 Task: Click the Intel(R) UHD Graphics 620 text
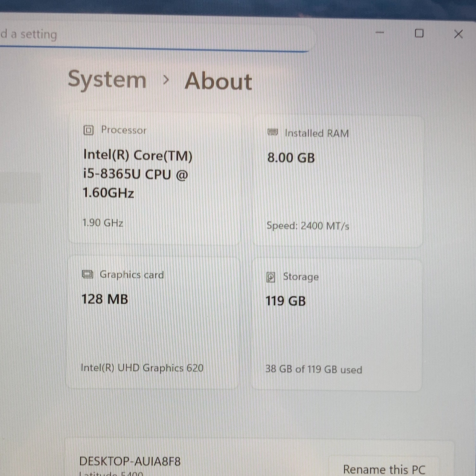pyautogui.click(x=142, y=368)
